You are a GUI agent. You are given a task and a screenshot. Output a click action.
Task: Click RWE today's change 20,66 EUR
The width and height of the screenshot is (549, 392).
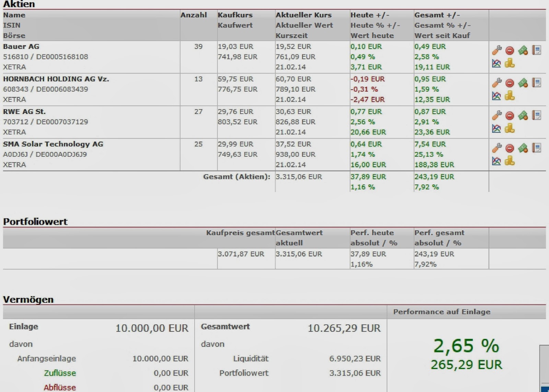pos(368,132)
